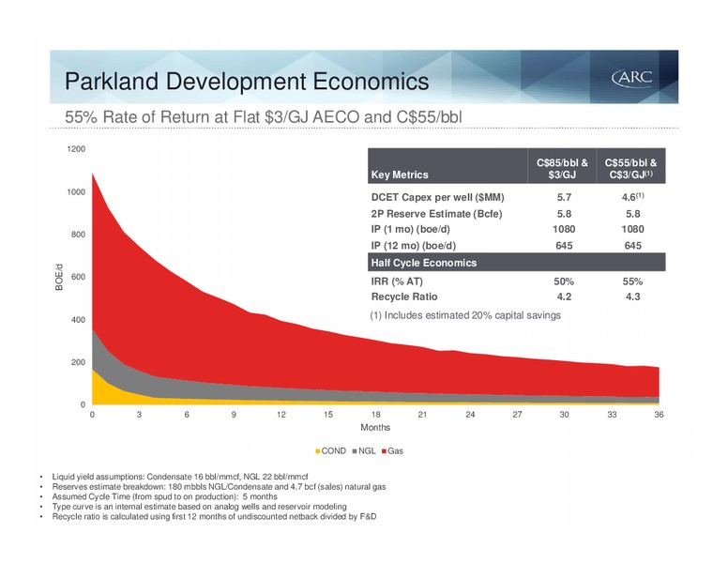728x563 pixels.
Task: Click the 1200 y-axis tick label
Action: pyautogui.click(x=78, y=149)
